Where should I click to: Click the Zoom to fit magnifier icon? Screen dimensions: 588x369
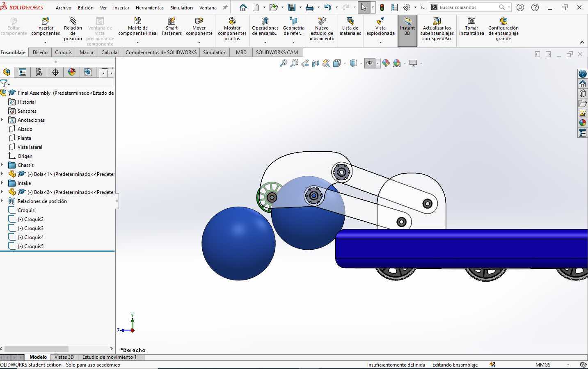[284, 63]
